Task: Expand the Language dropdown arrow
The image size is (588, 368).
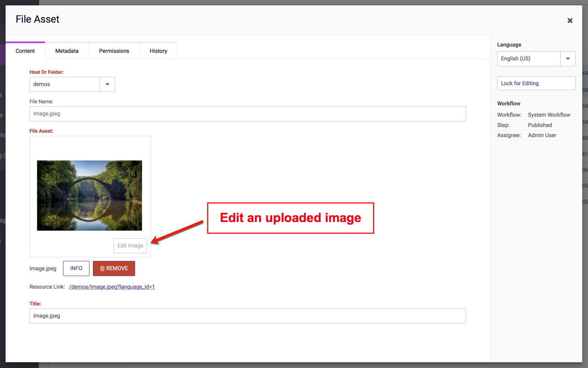Action: tap(568, 59)
